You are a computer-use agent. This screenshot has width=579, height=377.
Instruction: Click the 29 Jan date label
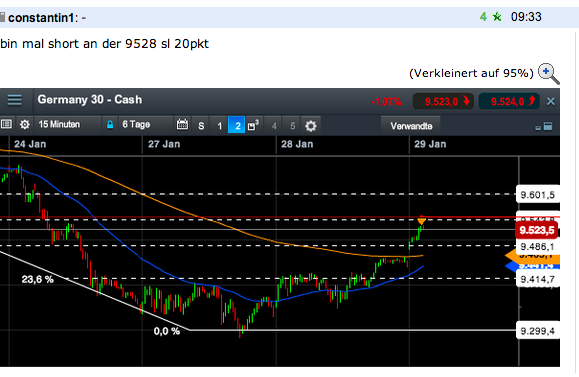[430, 144]
